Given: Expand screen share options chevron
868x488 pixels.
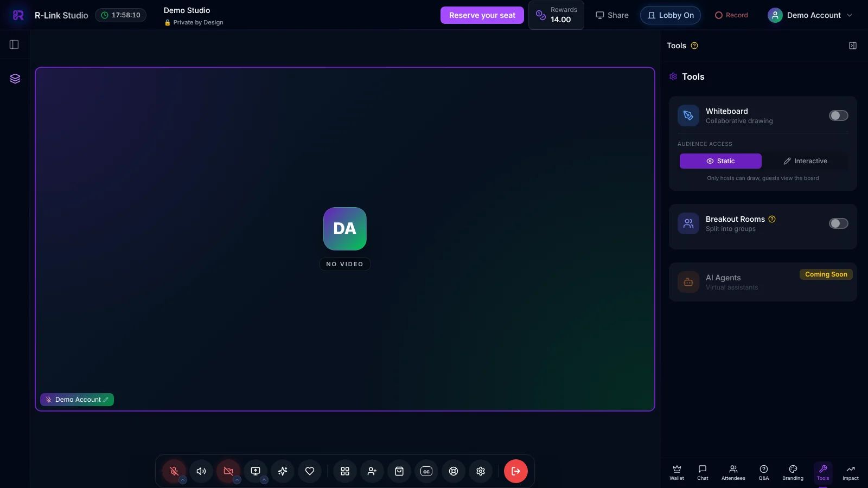Looking at the screenshot, I should (x=264, y=480).
